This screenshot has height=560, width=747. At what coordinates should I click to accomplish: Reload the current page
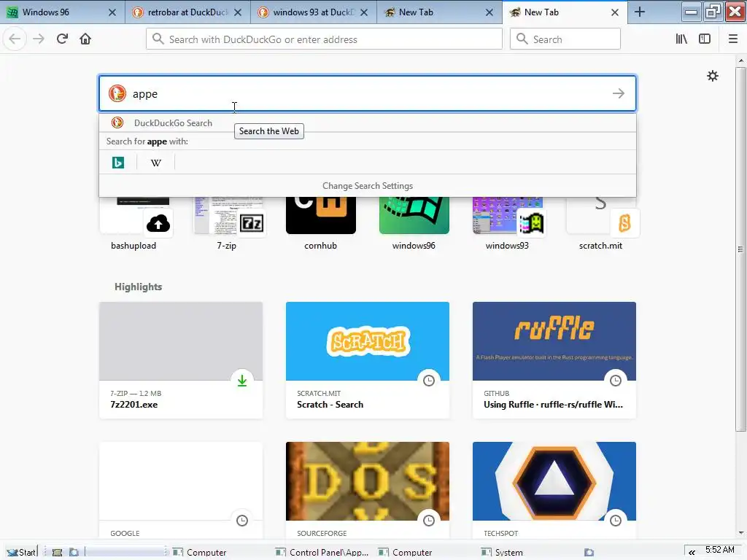point(62,39)
